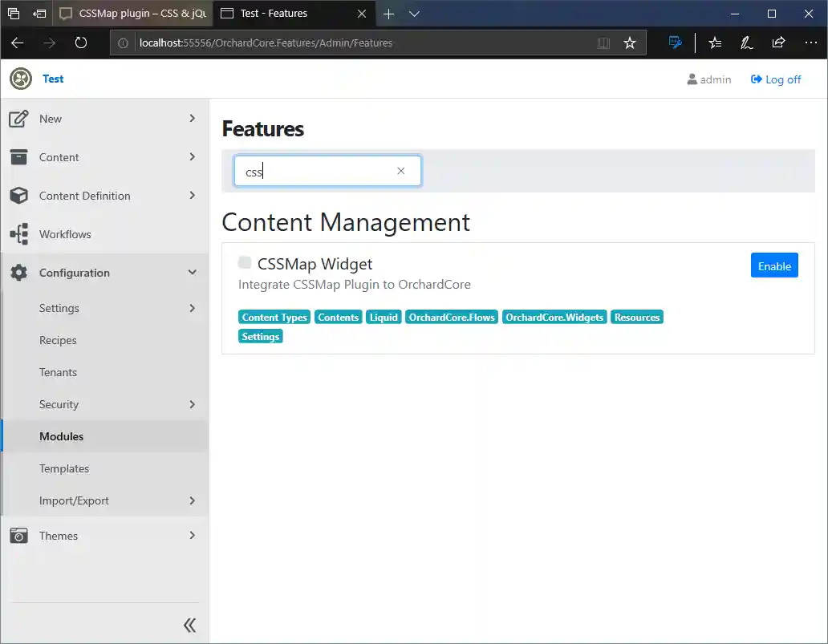828x644 pixels.
Task: Expand the Import/Export submenu arrow
Action: click(192, 500)
